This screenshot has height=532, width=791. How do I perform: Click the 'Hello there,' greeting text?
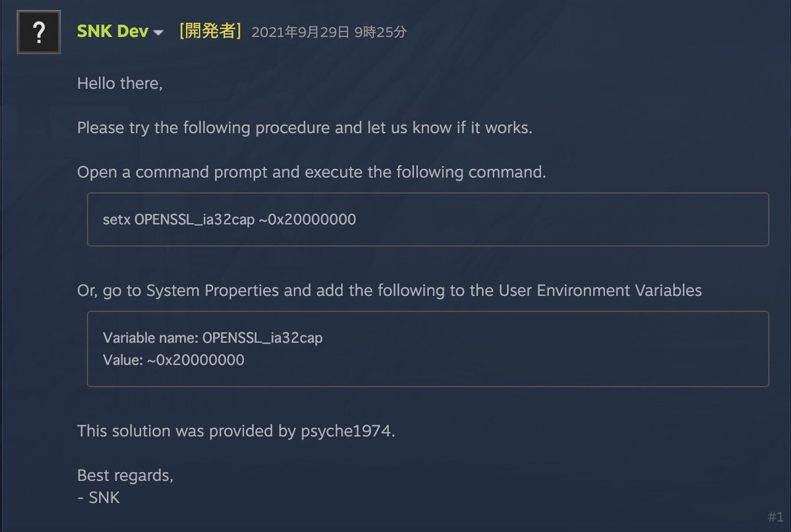click(x=119, y=84)
